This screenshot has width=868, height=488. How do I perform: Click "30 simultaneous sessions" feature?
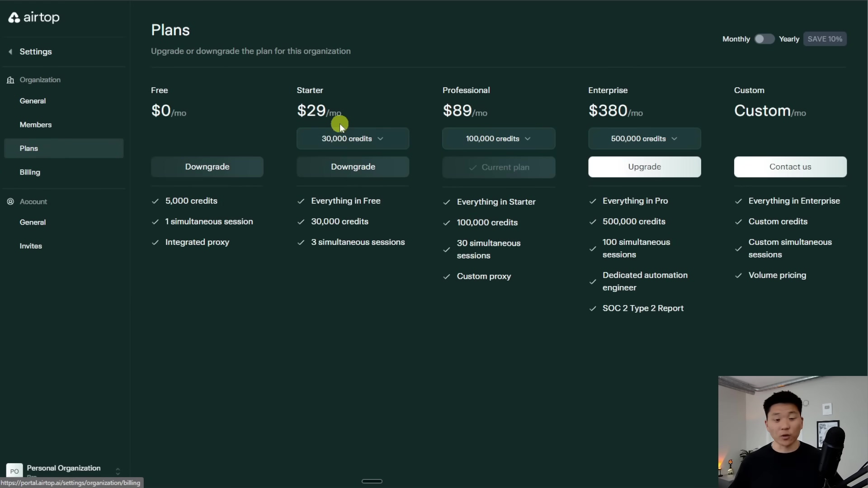pyautogui.click(x=489, y=249)
